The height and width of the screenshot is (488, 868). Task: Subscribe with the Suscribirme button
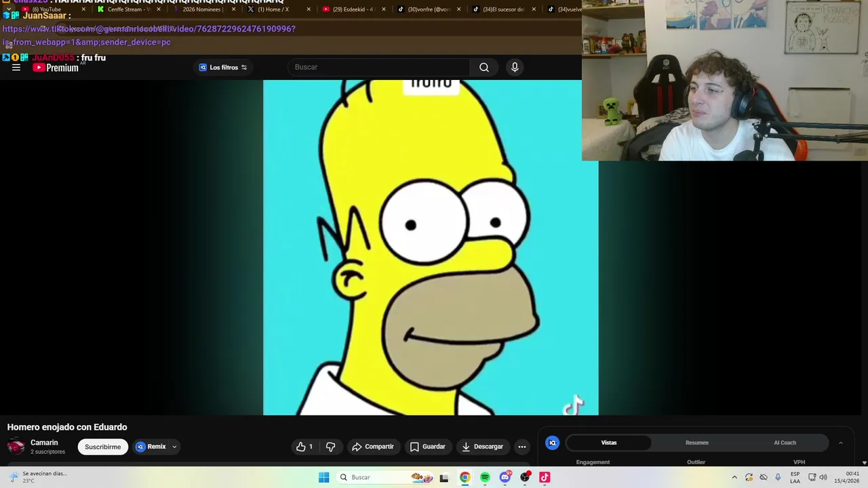coord(103,447)
